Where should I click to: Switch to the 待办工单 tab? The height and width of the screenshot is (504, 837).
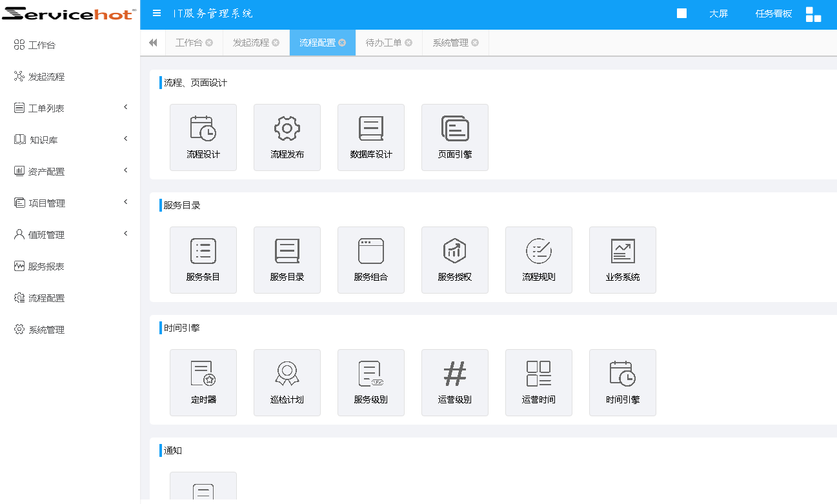[383, 43]
